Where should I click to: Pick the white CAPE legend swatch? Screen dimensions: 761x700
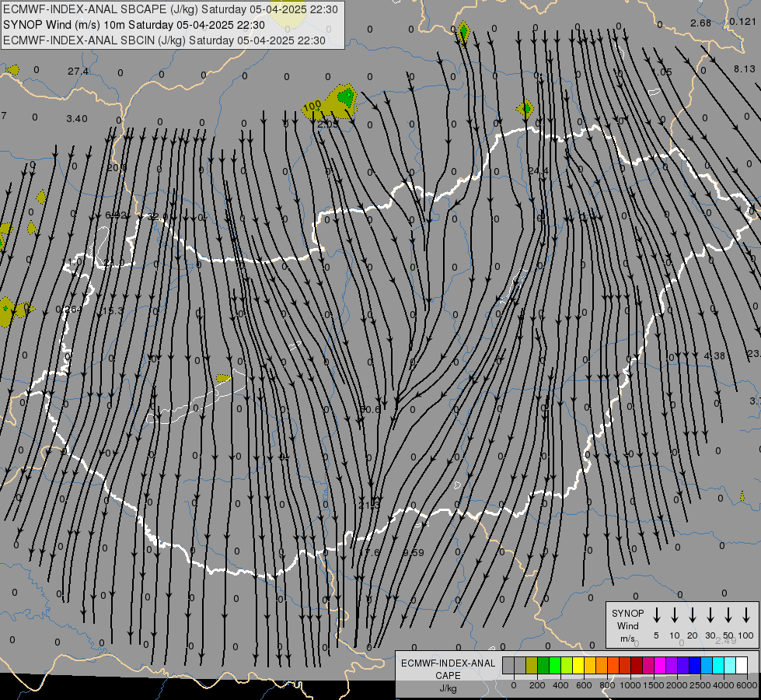point(742,665)
